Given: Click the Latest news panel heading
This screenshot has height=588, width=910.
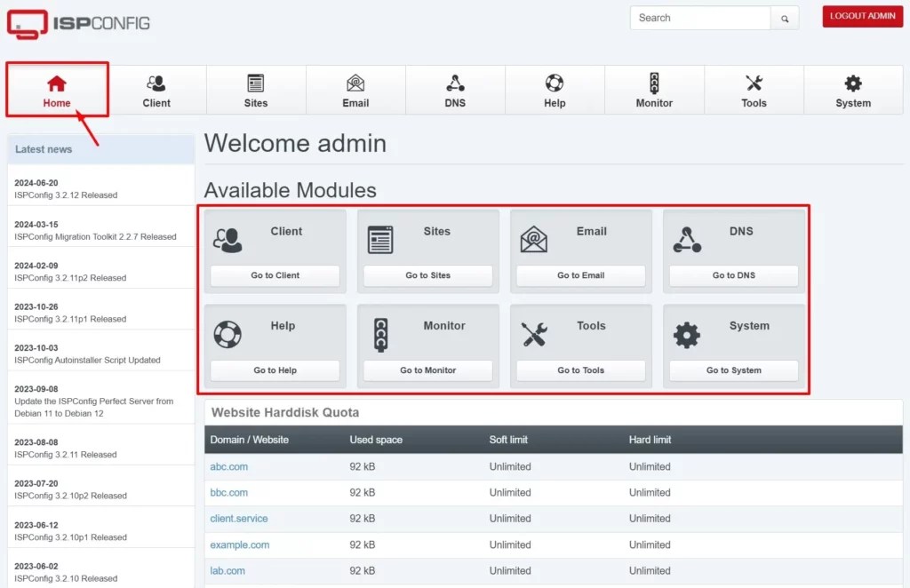Looking at the screenshot, I should 44,149.
